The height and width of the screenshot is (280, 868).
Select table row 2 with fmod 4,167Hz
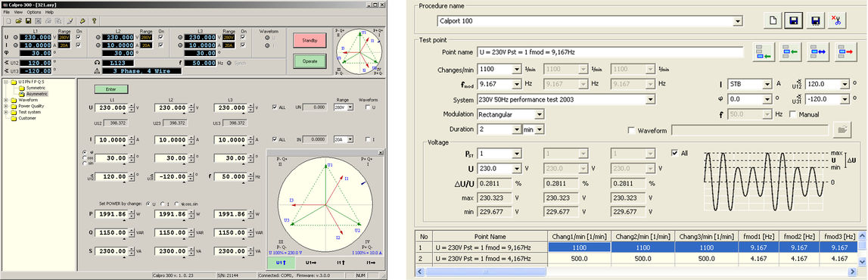(636, 258)
